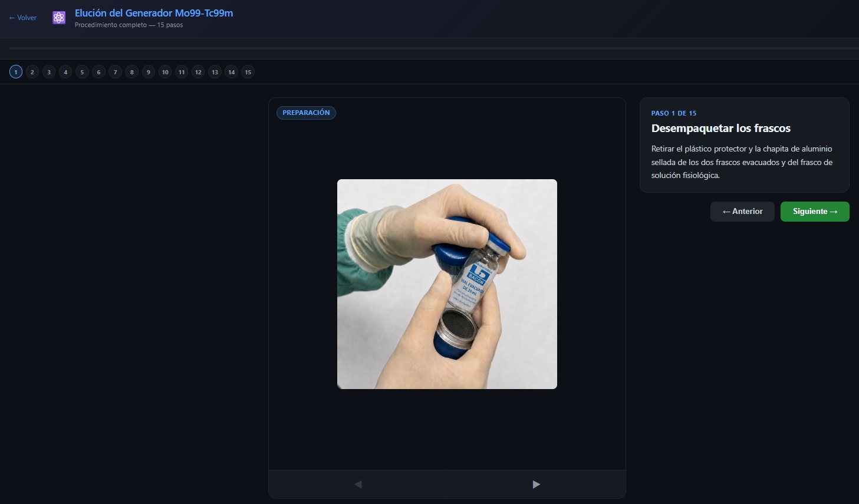Screen dimensions: 859x504
Task: Show next image with right arrow
Action: click(x=536, y=484)
